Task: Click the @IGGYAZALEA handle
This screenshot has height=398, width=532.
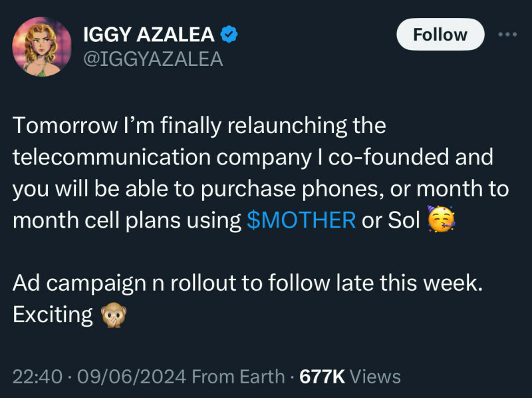Action: click(152, 59)
